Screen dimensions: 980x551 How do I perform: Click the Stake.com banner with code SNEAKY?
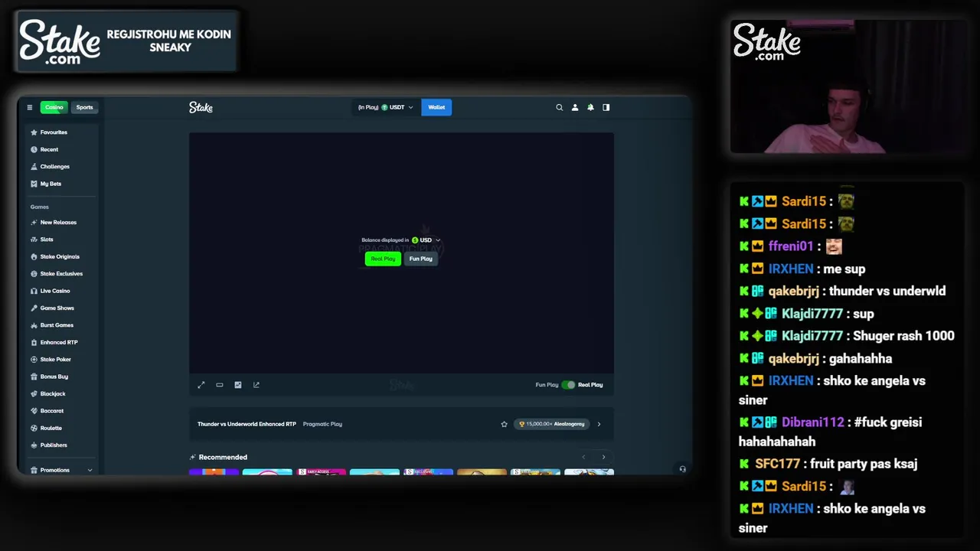(126, 41)
